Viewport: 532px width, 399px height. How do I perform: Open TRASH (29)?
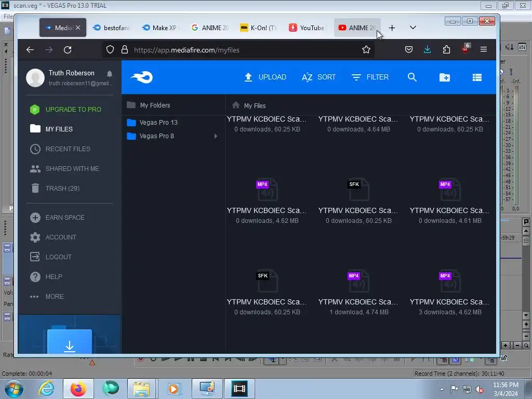click(x=55, y=188)
